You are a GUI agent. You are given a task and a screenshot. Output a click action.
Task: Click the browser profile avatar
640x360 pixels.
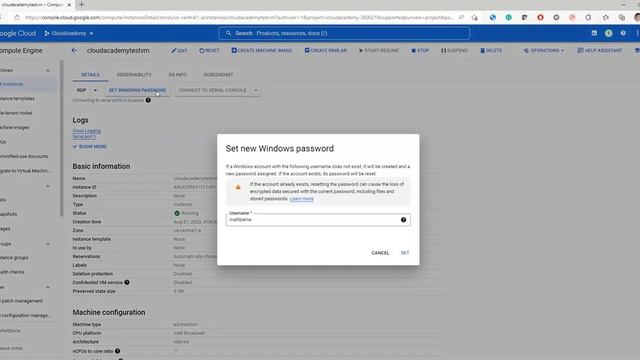click(637, 18)
